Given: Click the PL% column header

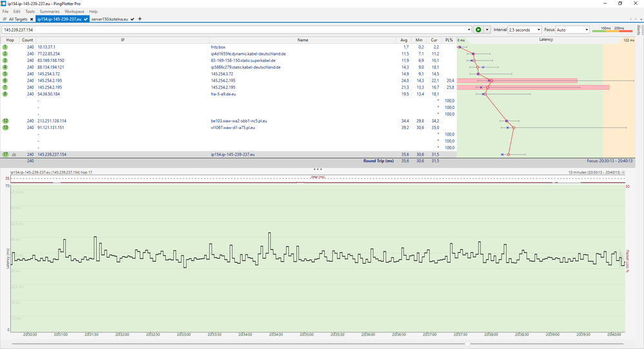Looking at the screenshot, I should tap(449, 40).
